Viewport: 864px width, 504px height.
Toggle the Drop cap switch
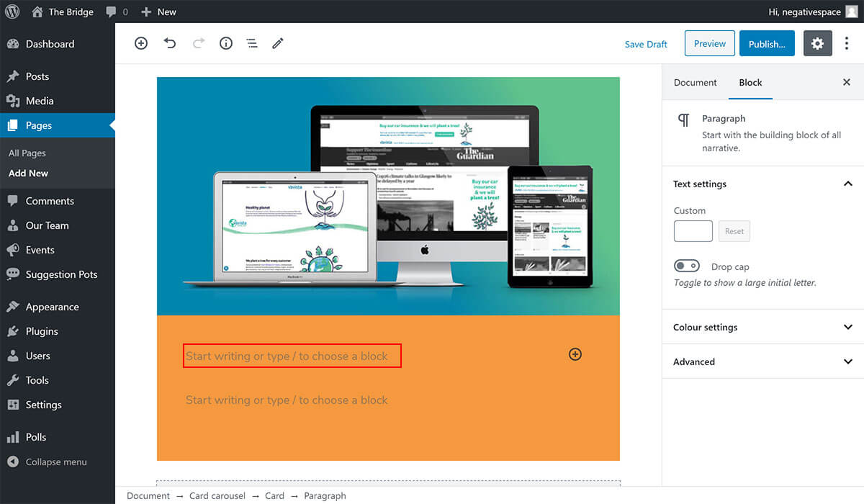(687, 266)
